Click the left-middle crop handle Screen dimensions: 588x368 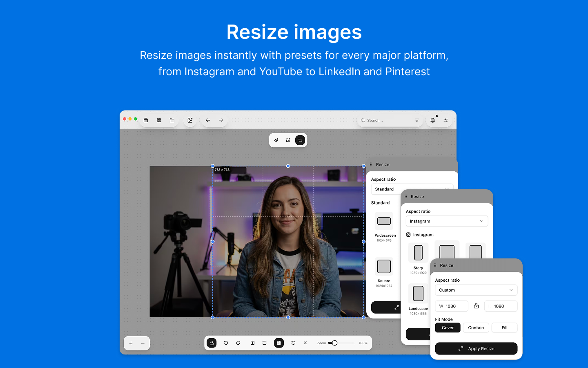click(212, 242)
